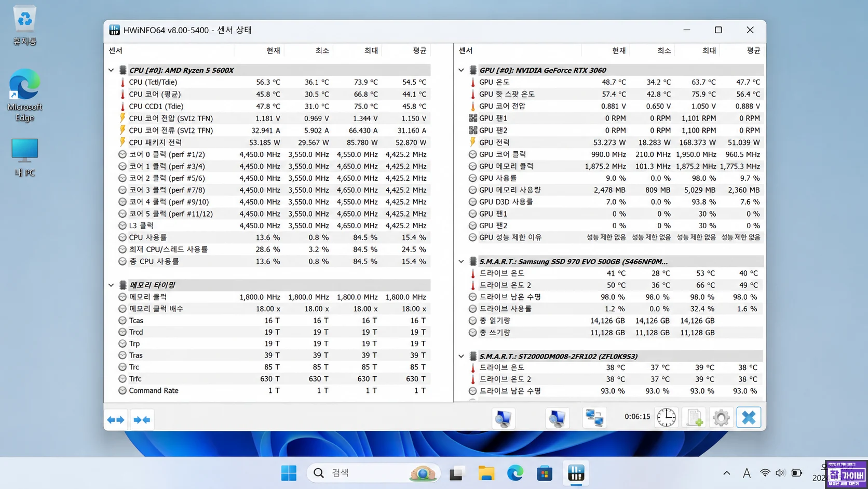Open Microsoft Store from the taskbar
The width and height of the screenshot is (868, 489).
545,473
